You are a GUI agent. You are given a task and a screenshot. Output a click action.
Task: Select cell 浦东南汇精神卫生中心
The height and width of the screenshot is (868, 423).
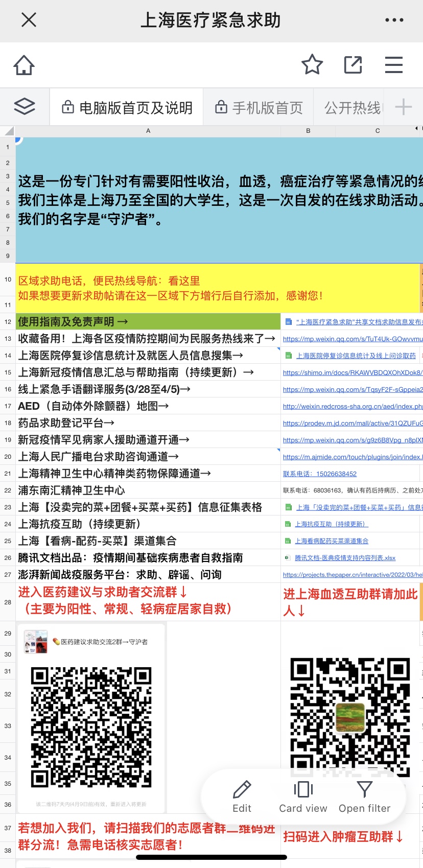[148, 490]
